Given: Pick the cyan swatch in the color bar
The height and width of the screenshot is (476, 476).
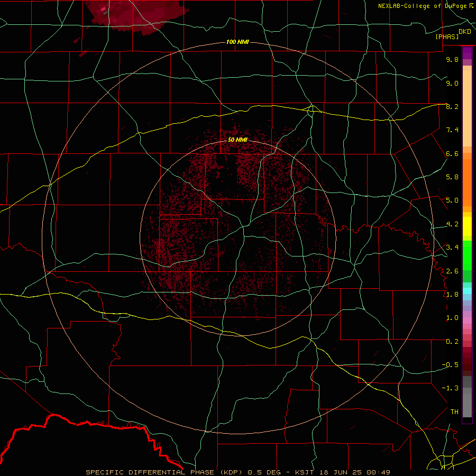Looking at the screenshot, I should coord(467,291).
